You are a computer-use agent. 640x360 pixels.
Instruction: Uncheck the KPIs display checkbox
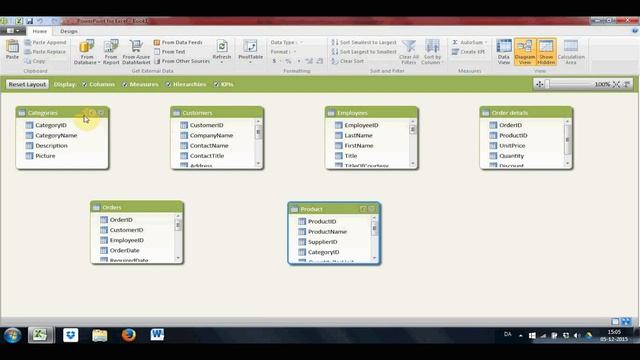tap(216, 84)
